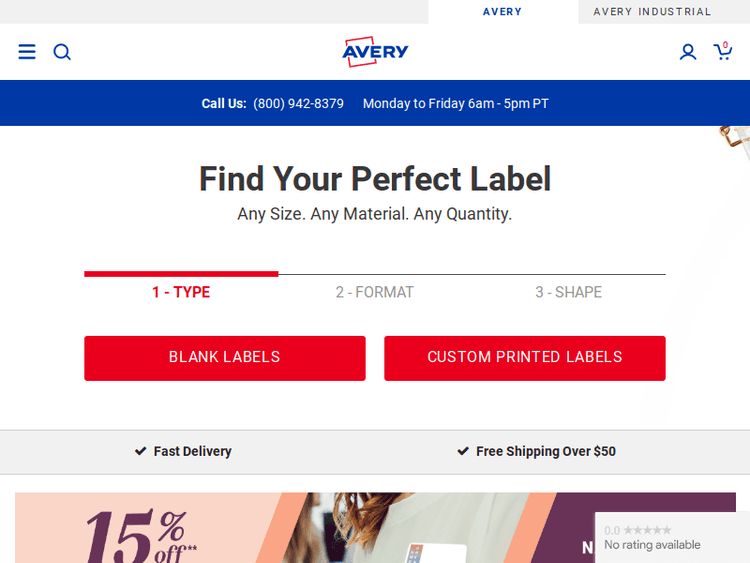This screenshot has height=563, width=750.
Task: Click the Free Shipping checkmark icon
Action: pyautogui.click(x=463, y=451)
